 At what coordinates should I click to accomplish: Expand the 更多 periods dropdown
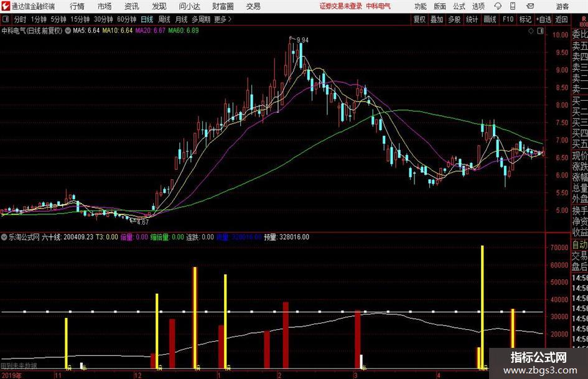[x=223, y=19]
